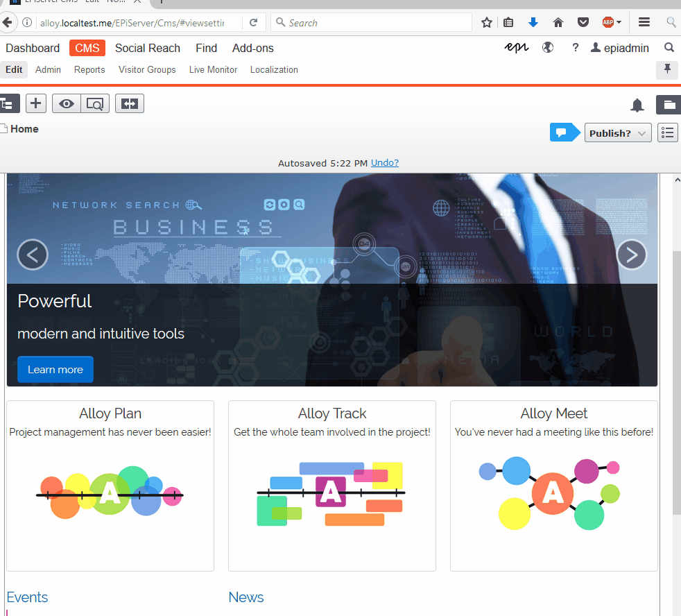Image resolution: width=681 pixels, height=616 pixels.
Task: Open the Add-ons menu item
Action: [252, 49]
